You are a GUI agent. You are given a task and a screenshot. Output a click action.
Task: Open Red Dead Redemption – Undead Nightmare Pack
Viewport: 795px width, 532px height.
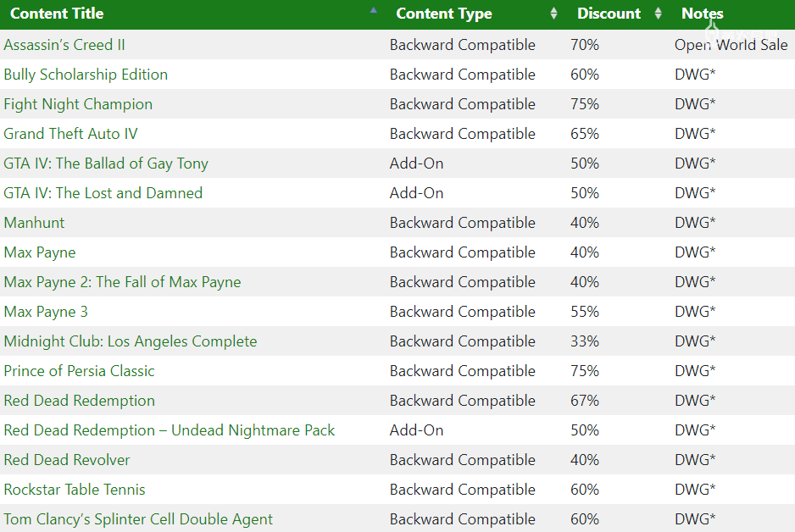(170, 430)
